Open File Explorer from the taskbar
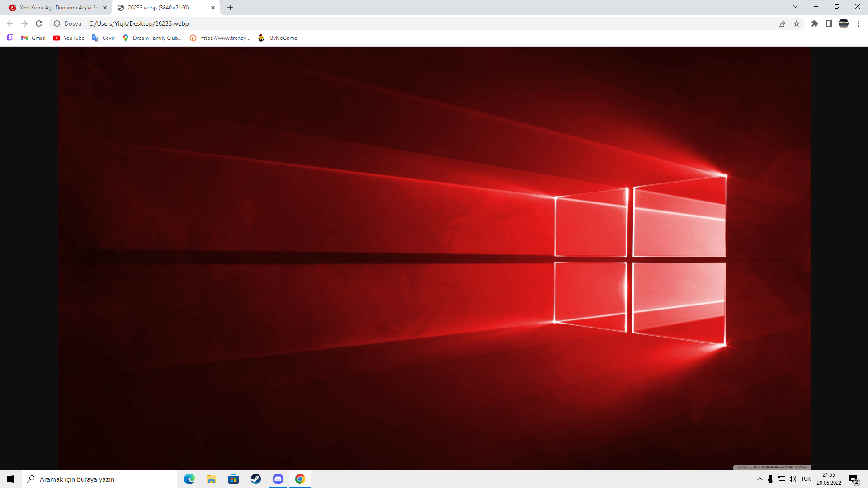 [x=211, y=479]
